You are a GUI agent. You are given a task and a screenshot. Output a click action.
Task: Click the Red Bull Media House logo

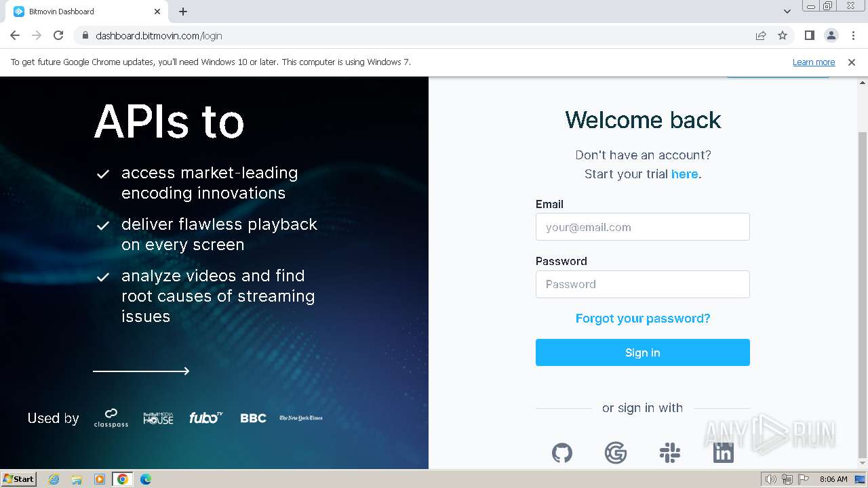click(158, 418)
